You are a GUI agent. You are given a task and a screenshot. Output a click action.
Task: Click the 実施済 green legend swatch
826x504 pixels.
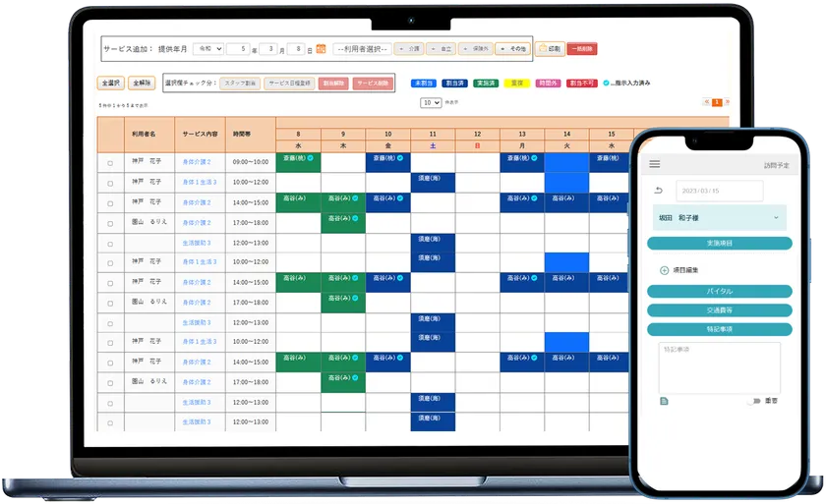[x=486, y=84]
